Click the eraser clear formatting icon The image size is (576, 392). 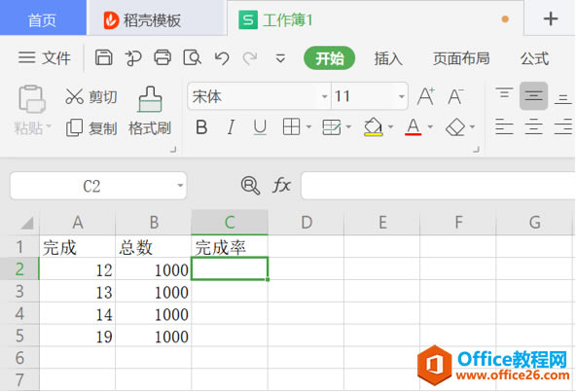coord(455,127)
